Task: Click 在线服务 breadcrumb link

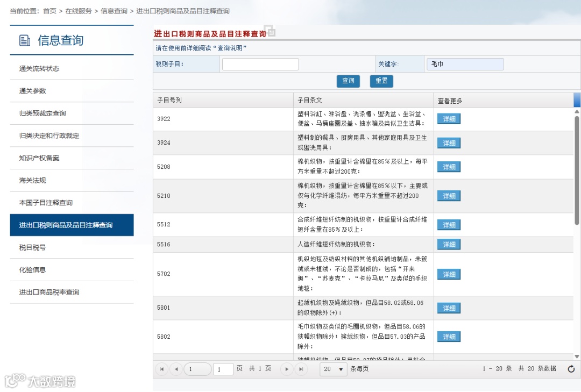Action: pos(79,11)
